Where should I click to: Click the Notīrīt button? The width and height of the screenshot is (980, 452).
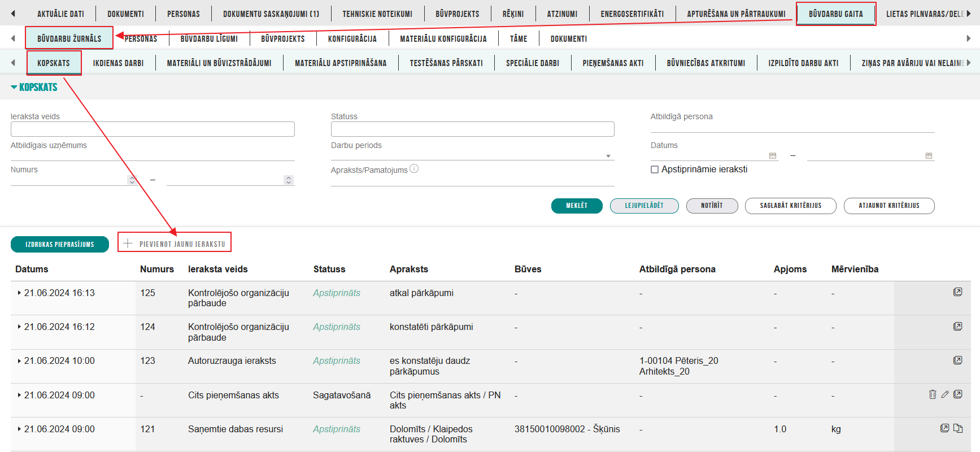[712, 206]
